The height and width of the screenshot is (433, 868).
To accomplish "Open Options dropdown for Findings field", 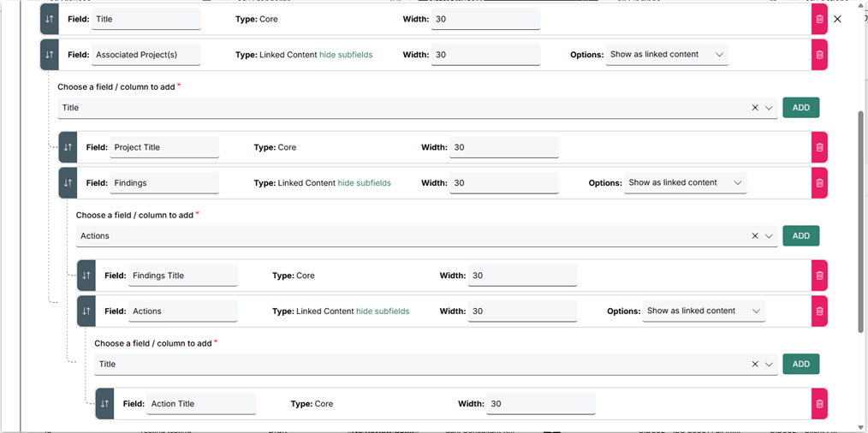I will [x=685, y=183].
